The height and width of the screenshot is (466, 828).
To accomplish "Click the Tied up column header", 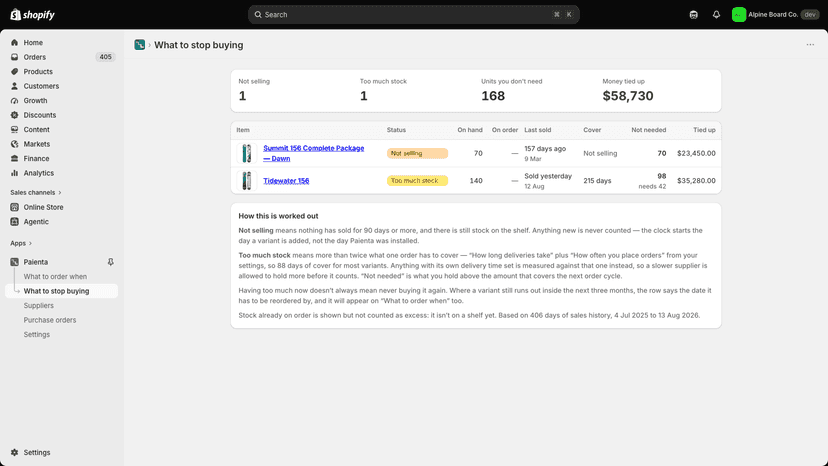I will pyautogui.click(x=704, y=130).
